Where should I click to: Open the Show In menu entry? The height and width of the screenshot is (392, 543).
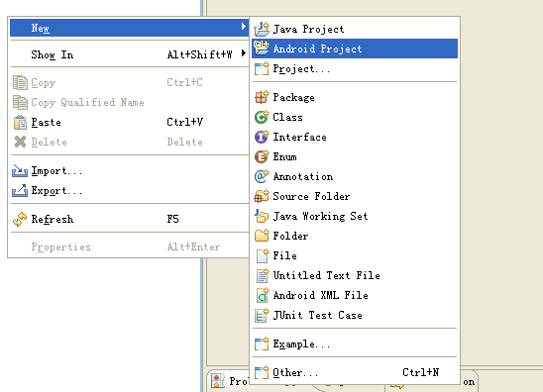130,54
